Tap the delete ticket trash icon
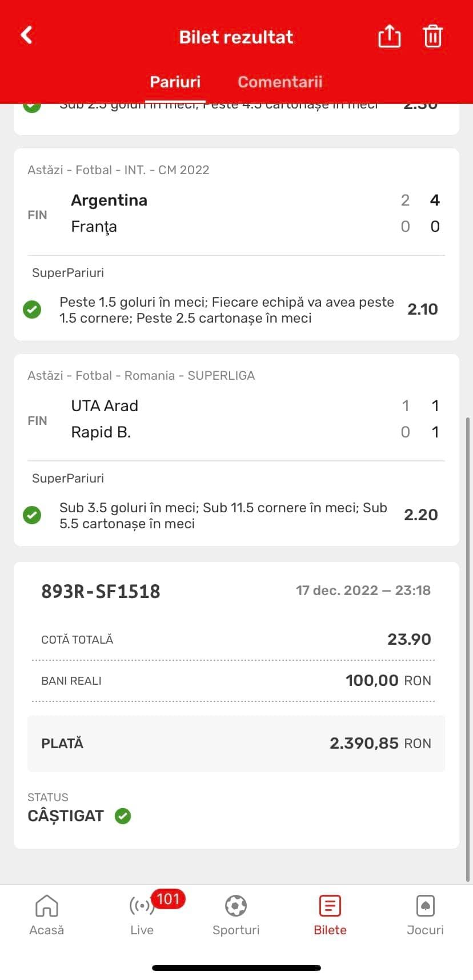Image resolution: width=473 pixels, height=980 pixels. click(x=432, y=37)
